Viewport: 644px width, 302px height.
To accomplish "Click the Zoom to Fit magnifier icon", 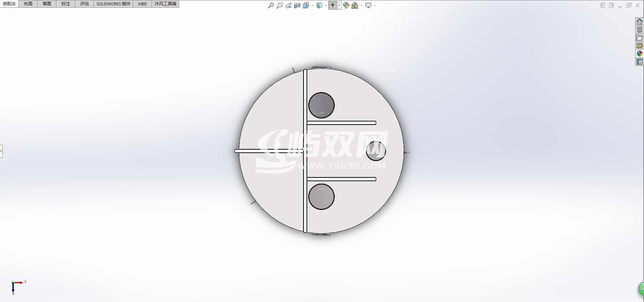I will coord(271,5).
